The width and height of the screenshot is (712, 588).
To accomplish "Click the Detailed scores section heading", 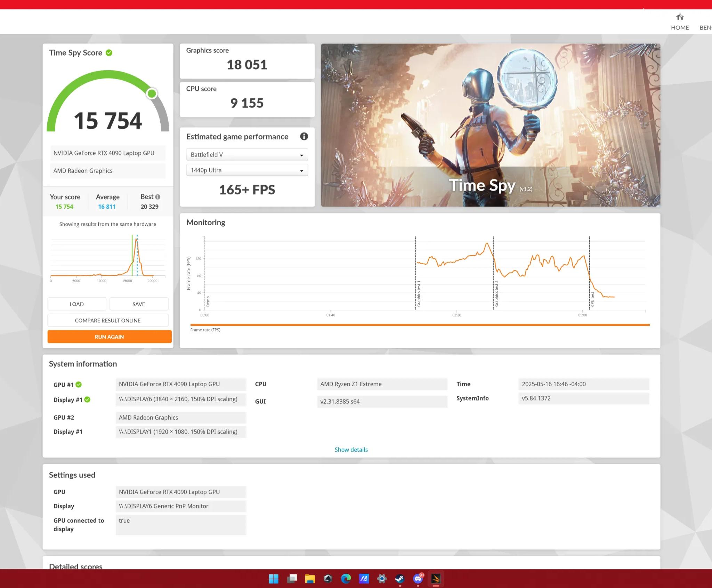I will (x=76, y=566).
